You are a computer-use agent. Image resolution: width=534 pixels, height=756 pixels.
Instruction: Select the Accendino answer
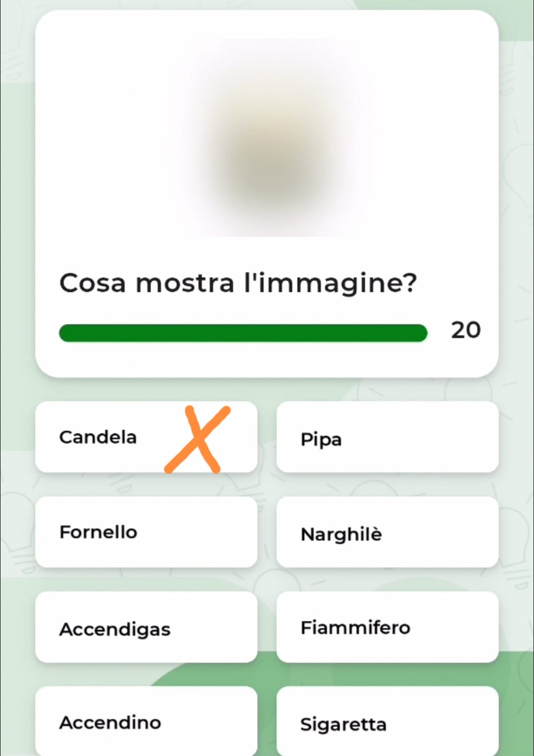146,721
